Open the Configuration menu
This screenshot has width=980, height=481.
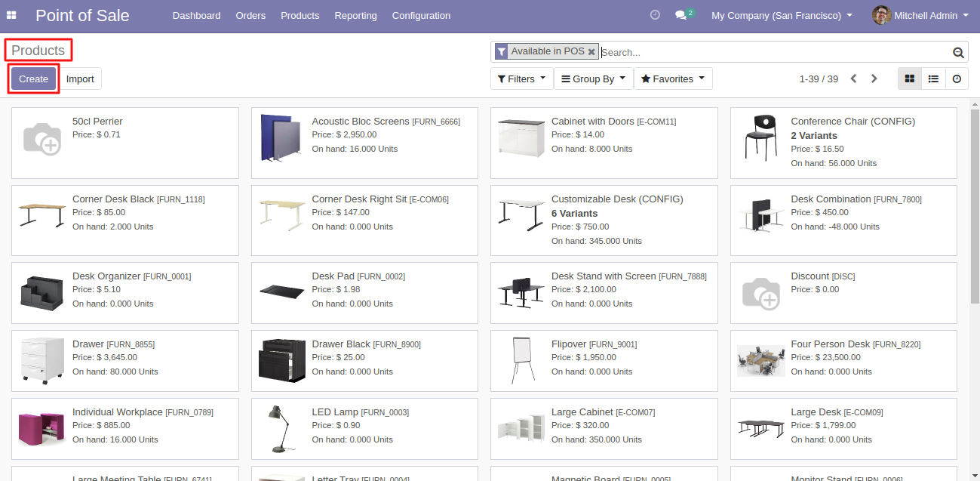[x=421, y=15]
